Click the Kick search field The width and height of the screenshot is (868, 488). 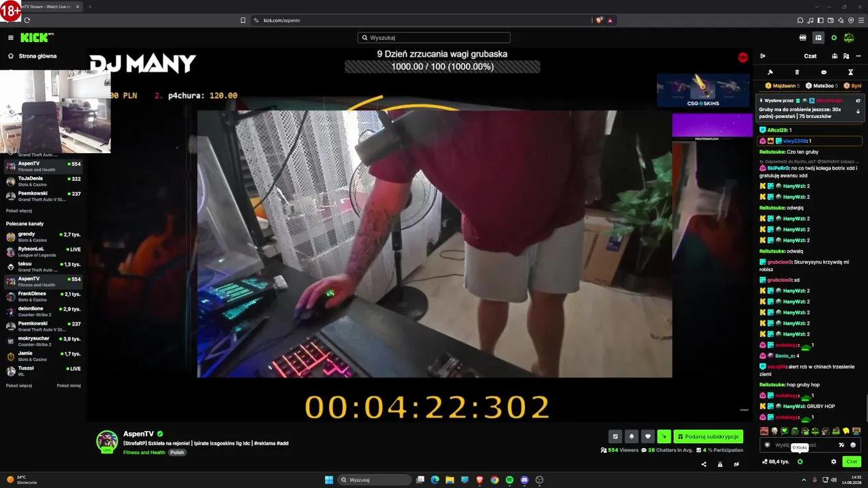pyautogui.click(x=434, y=38)
